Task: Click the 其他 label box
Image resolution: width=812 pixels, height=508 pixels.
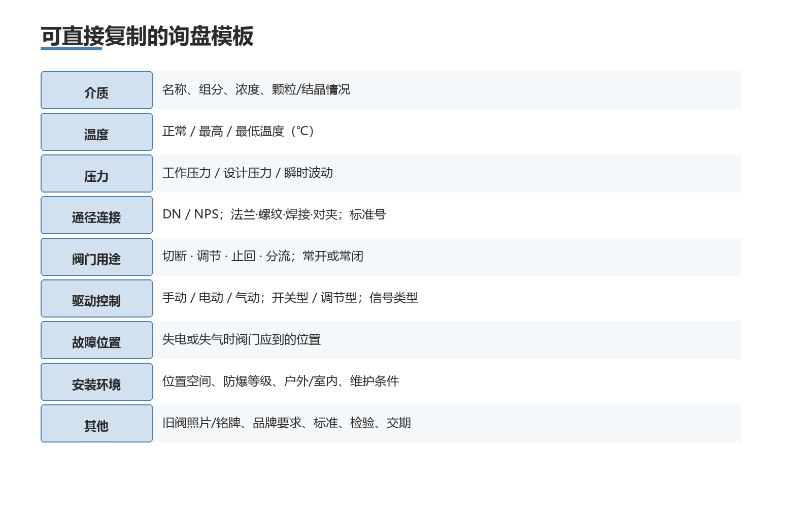Action: [96, 424]
